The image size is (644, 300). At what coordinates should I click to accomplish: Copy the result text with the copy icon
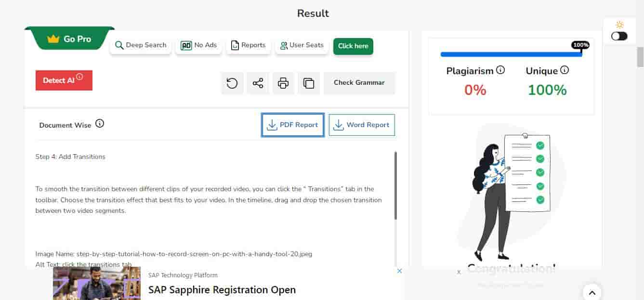pyautogui.click(x=309, y=83)
